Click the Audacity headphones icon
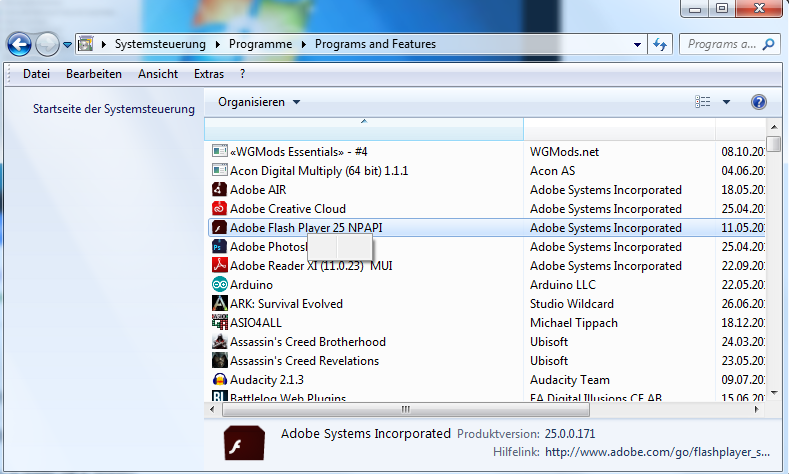 pyautogui.click(x=219, y=379)
